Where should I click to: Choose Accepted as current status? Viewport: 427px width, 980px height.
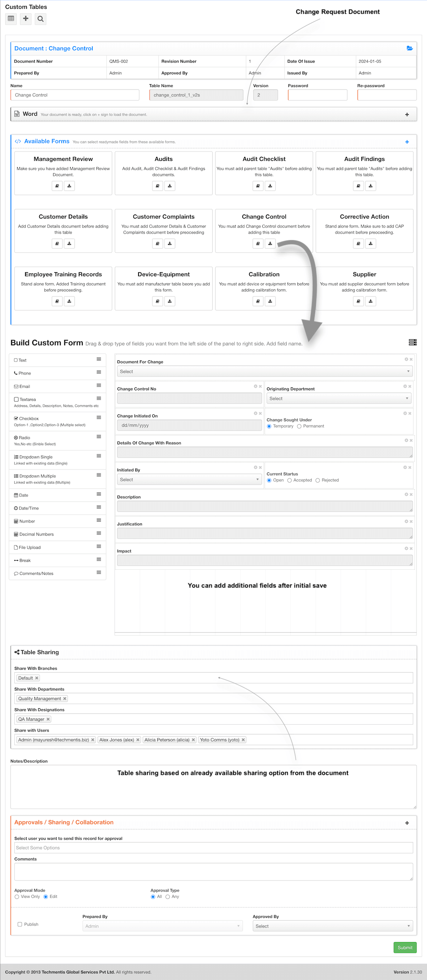click(x=289, y=481)
